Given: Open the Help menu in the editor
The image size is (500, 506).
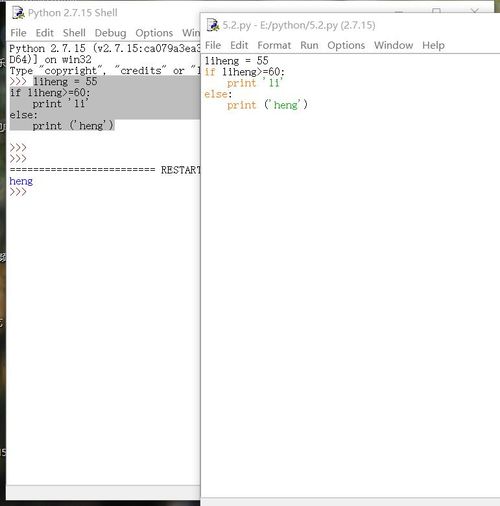Looking at the screenshot, I should coord(433,45).
